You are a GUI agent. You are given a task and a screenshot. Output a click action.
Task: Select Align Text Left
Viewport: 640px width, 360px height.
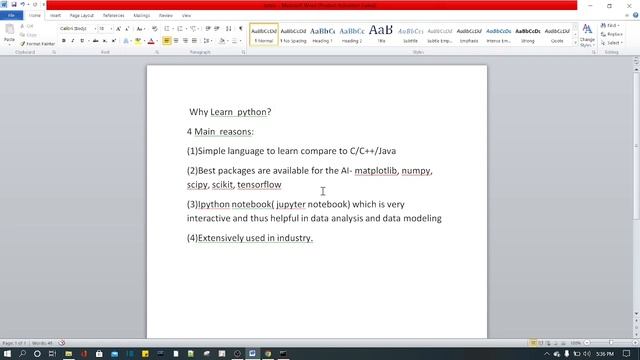tap(167, 41)
